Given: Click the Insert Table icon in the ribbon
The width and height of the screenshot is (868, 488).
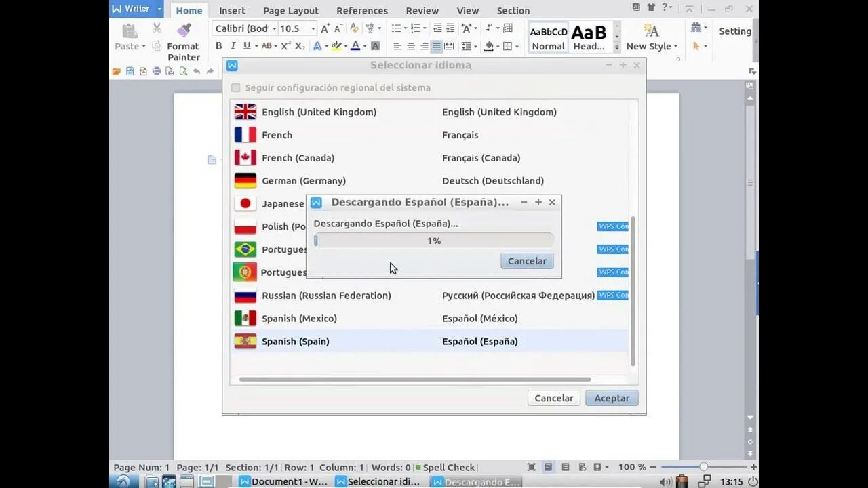Looking at the screenshot, I should [x=507, y=28].
